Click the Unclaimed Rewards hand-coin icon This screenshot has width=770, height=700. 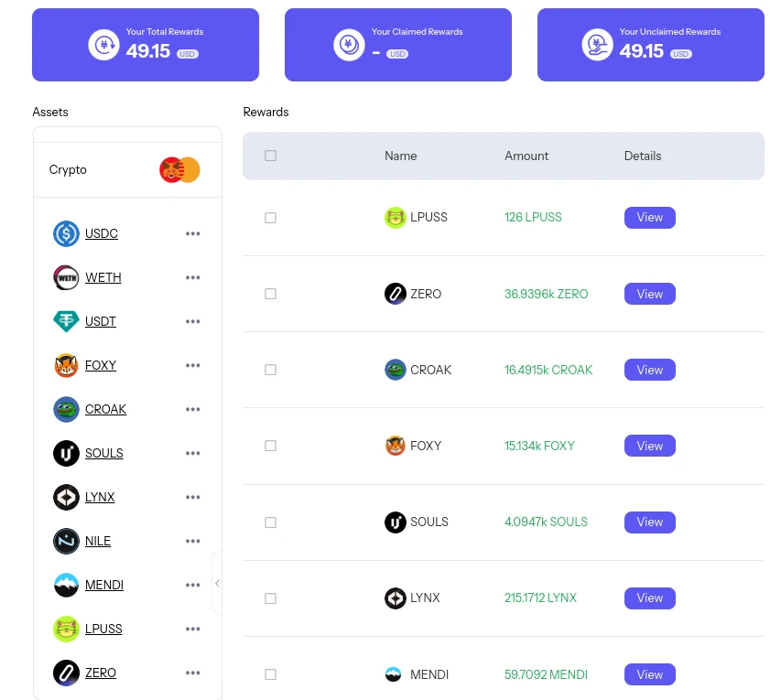[597, 45]
